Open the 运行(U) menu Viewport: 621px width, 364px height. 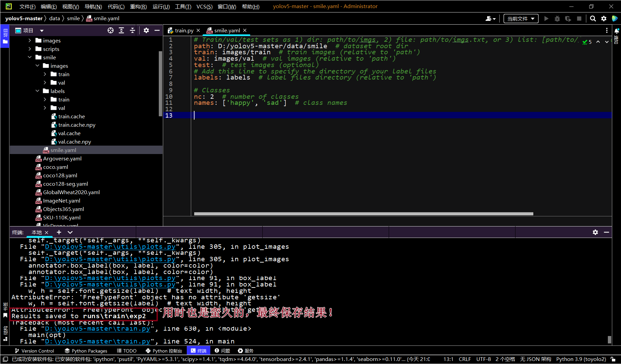[161, 6]
